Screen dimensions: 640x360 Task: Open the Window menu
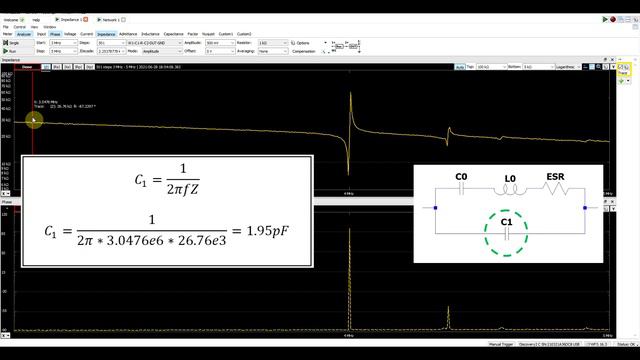click(x=50, y=27)
